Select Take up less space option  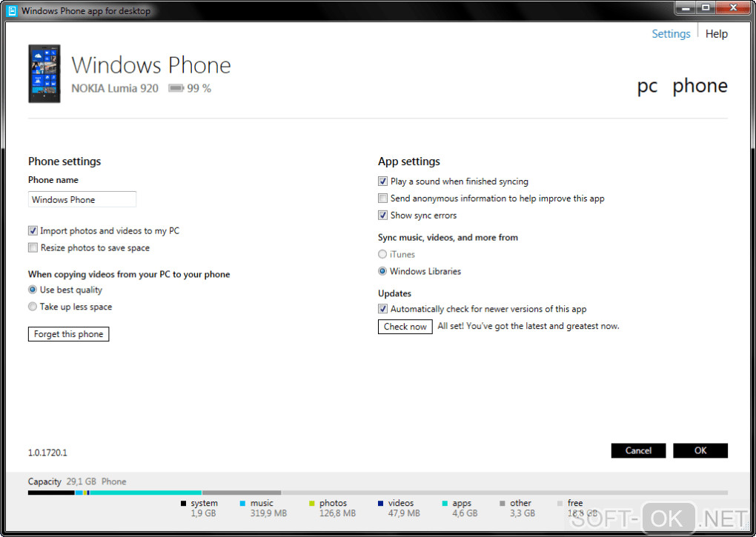click(x=33, y=307)
